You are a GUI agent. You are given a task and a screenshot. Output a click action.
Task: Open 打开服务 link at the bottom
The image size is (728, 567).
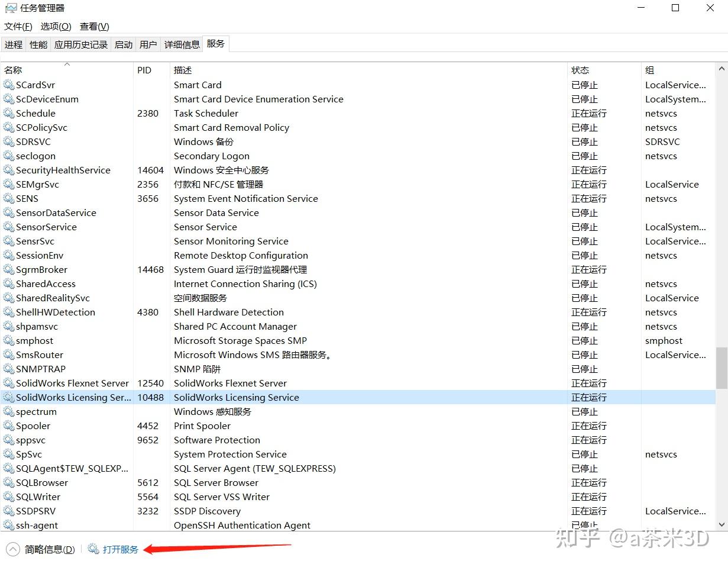pos(118,549)
